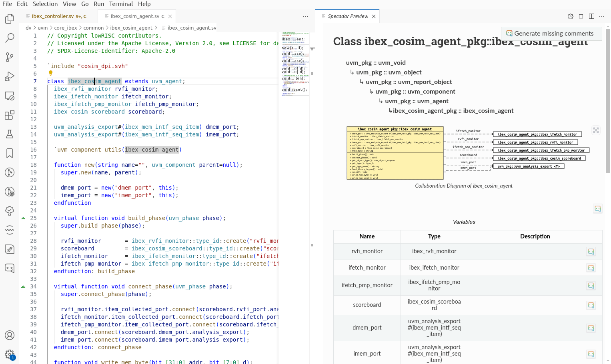611x364 pixels.
Task: Open the Run and Debug view
Action: coord(10,76)
